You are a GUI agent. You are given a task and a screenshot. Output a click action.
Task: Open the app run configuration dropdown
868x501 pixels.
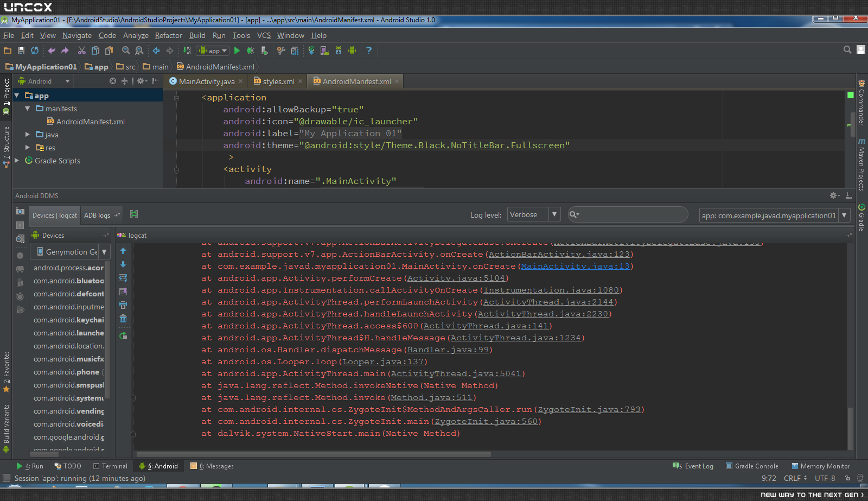[x=213, y=50]
